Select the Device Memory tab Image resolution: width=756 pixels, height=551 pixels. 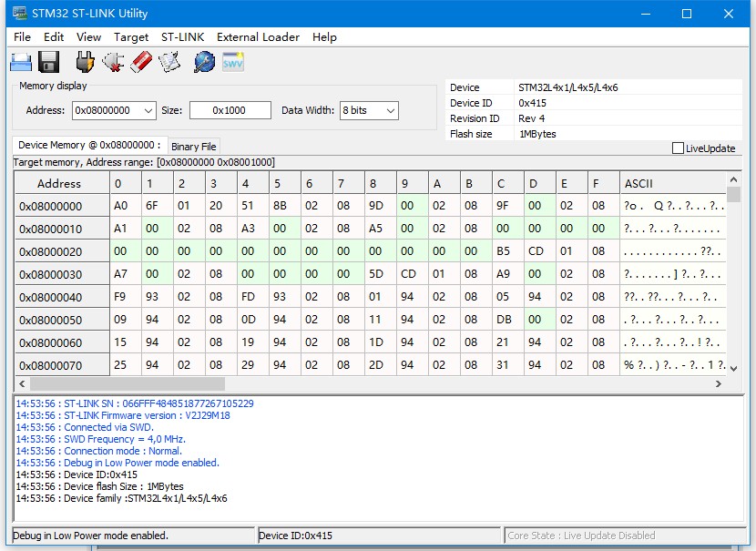[89, 146]
